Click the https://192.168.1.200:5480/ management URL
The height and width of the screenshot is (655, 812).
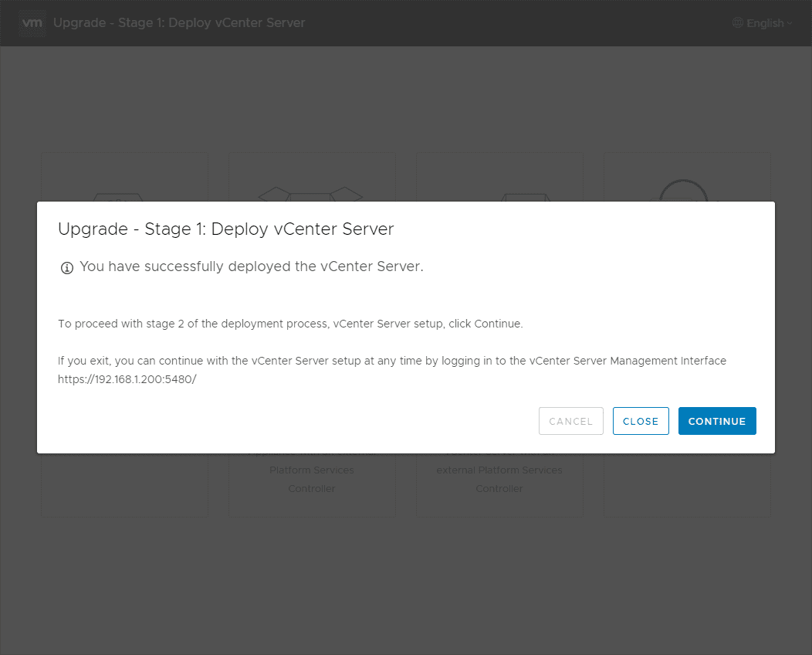coord(127,379)
